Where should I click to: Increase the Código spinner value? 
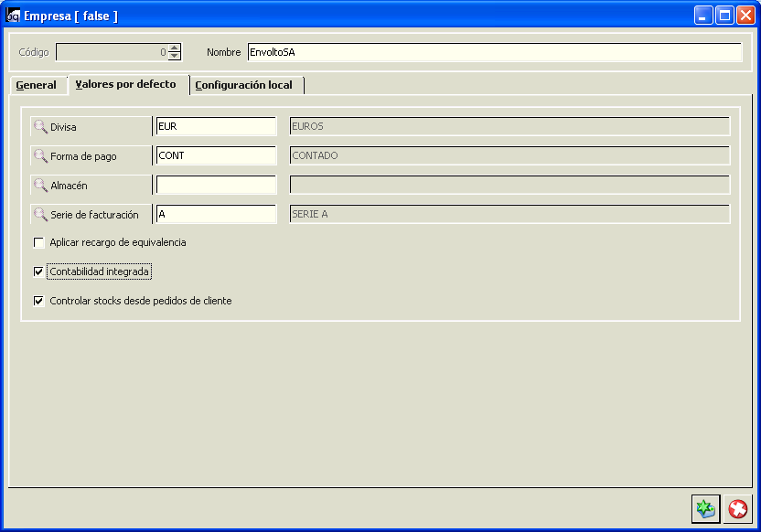pos(175,48)
